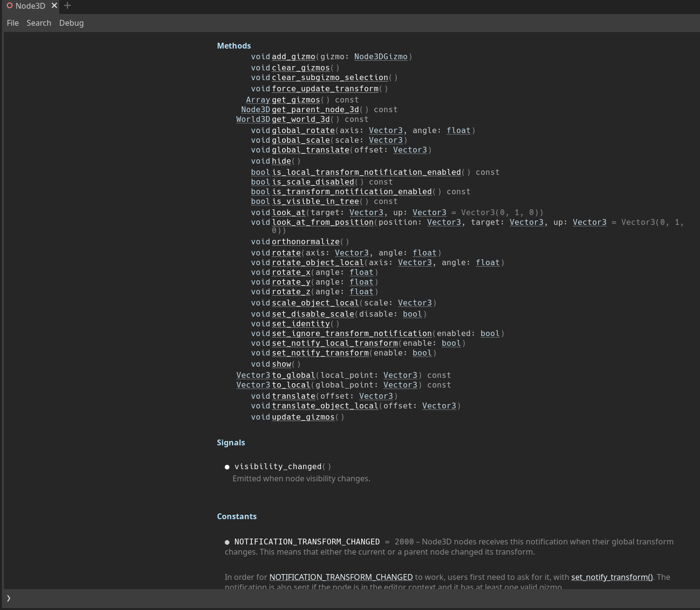Open the add_gizmo method documentation

pyautogui.click(x=293, y=57)
